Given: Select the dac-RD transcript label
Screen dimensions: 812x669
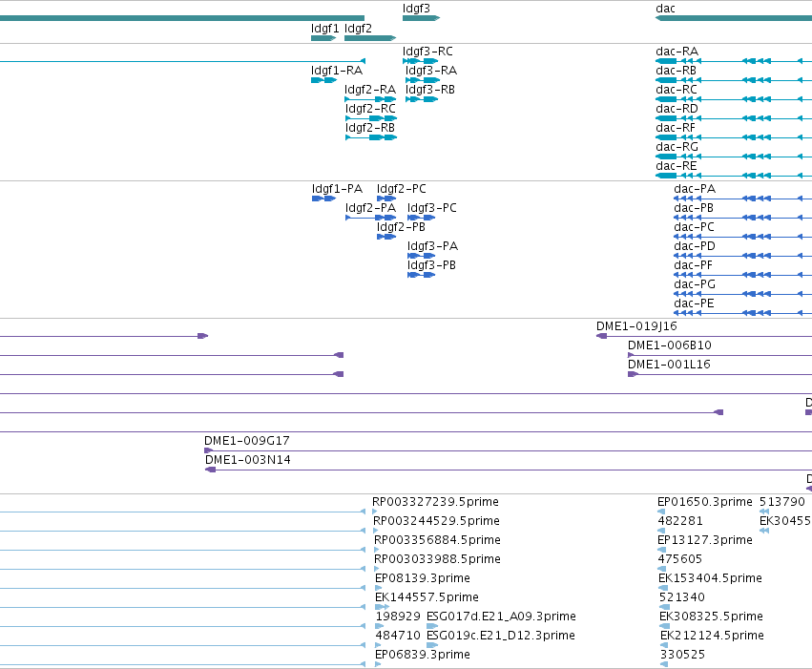Looking at the screenshot, I should pyautogui.click(x=677, y=109).
